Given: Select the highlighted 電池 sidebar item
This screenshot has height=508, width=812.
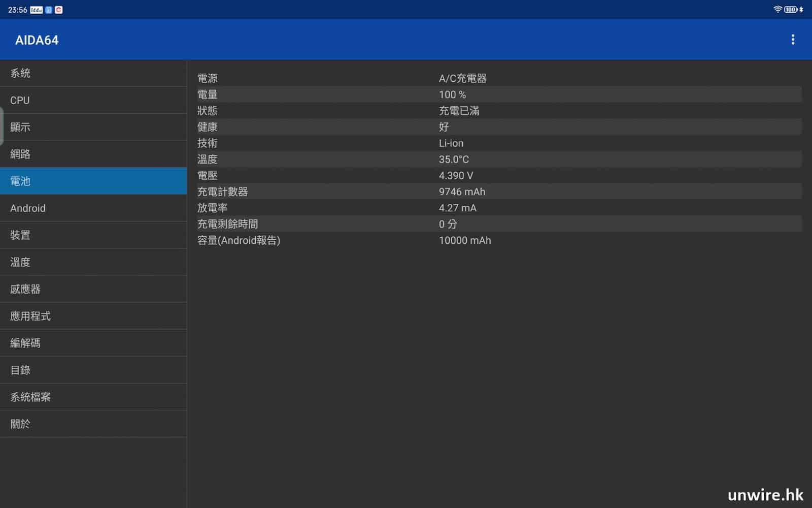Looking at the screenshot, I should point(93,181).
